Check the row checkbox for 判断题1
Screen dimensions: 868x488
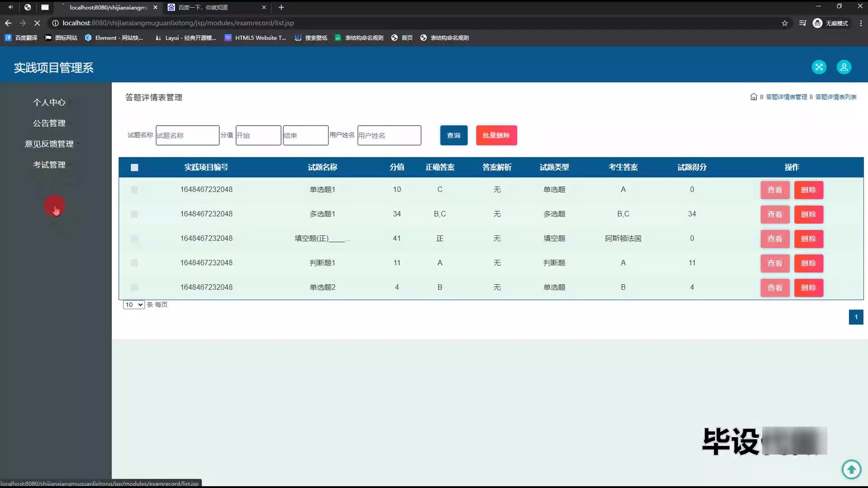[x=134, y=263]
